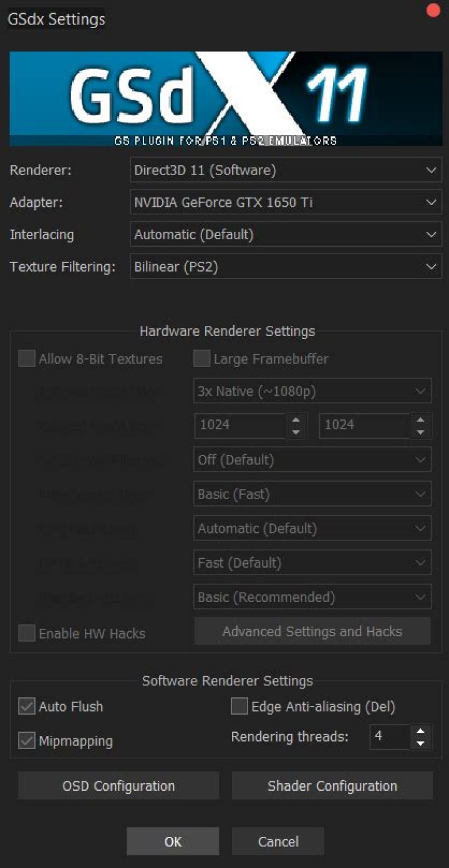449x868 pixels.
Task: Uncheck the software Mipmapping checkbox
Action: coord(26,741)
